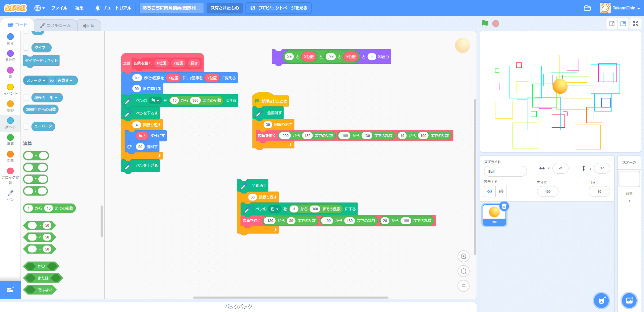This screenshot has width=644, height=312.
Task: Check the username reporter checkbox
Action: click(26, 127)
